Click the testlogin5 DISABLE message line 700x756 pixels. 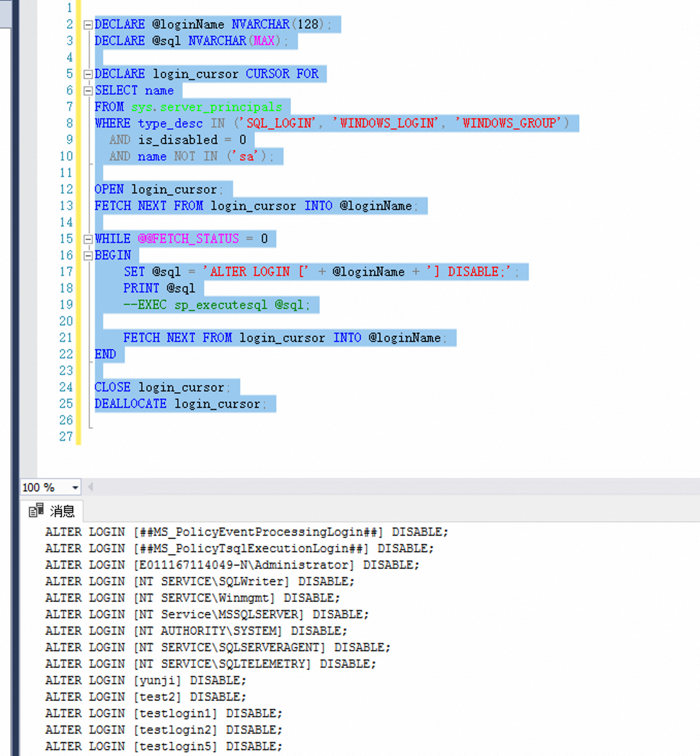point(162,746)
